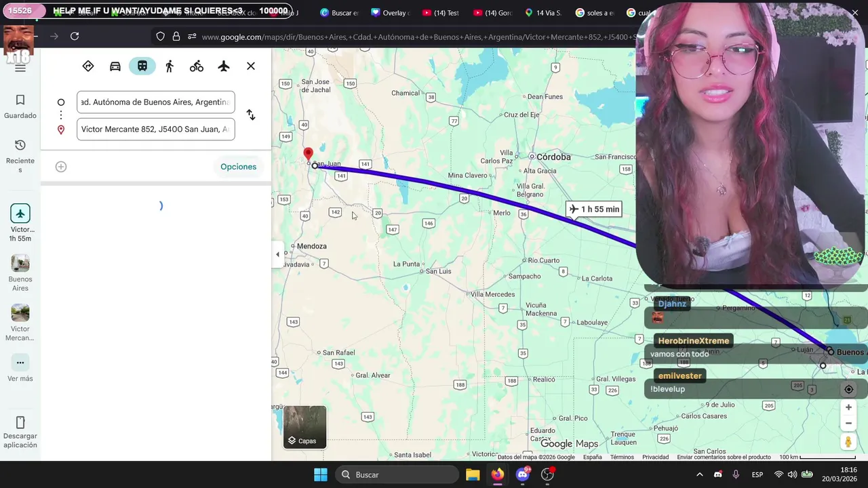
Task: Click the taskbar Buscar search box
Action: pyautogui.click(x=397, y=474)
